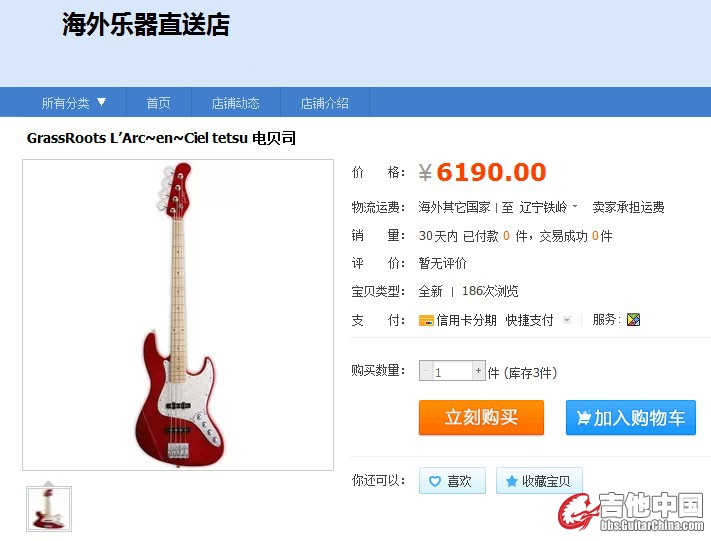Open the 店铺动态 tab
This screenshot has height=541, width=711.
pos(235,103)
